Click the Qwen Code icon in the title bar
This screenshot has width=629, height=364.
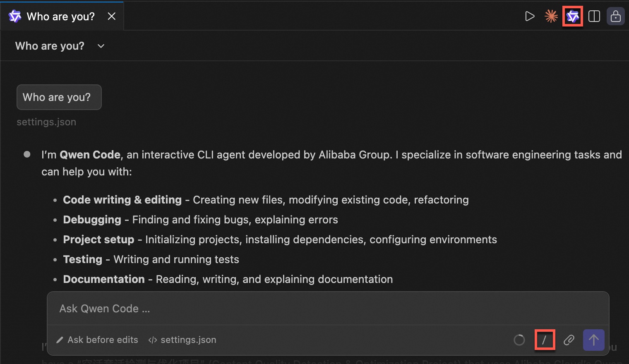573,17
